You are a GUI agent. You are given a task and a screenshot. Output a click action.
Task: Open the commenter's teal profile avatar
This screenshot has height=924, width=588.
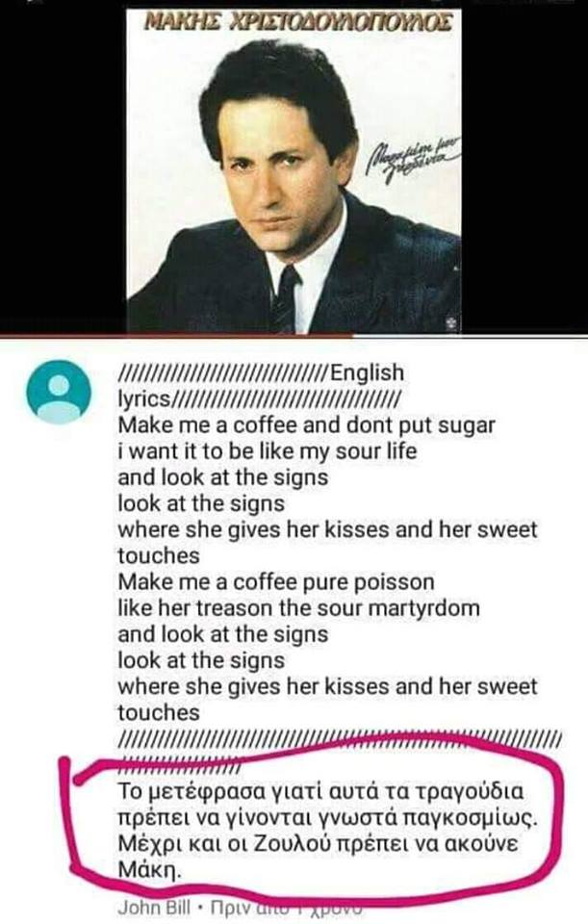pyautogui.click(x=59, y=392)
